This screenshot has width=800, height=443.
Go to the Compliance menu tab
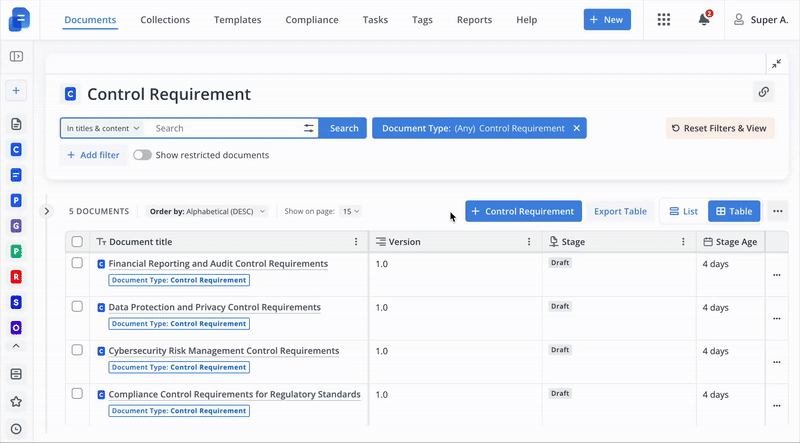311,20
